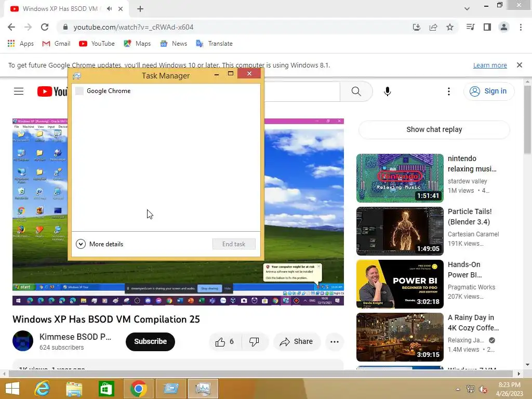Open the Apps bookmark
Image resolution: width=532 pixels, height=399 pixels.
coord(21,44)
